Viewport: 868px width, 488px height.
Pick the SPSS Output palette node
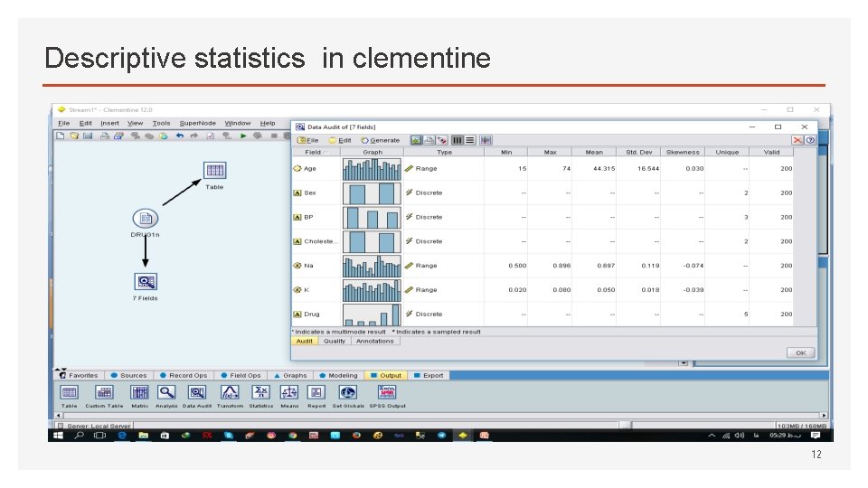387,392
